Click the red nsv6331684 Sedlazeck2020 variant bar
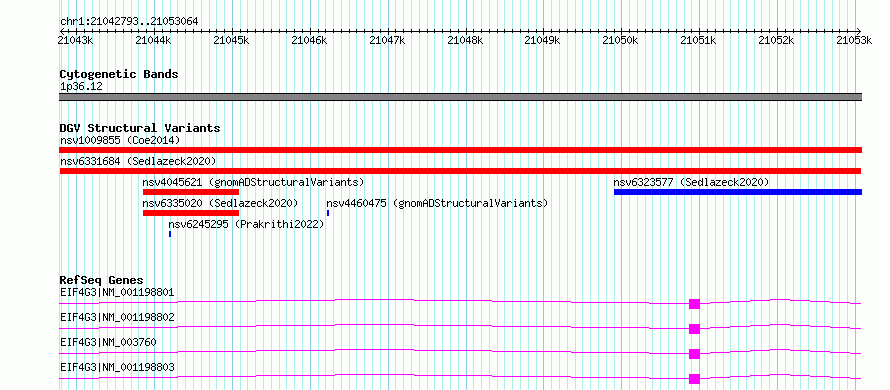This screenshot has height=390, width=890. [460, 171]
